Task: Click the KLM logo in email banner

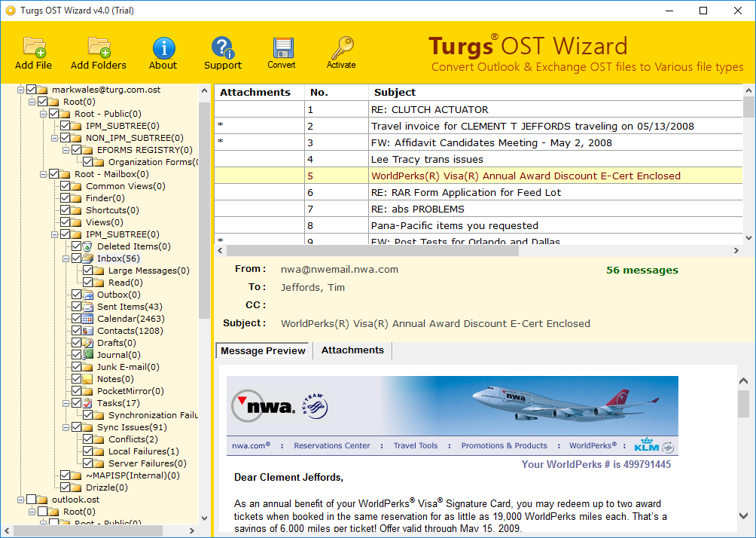Action: (647, 445)
